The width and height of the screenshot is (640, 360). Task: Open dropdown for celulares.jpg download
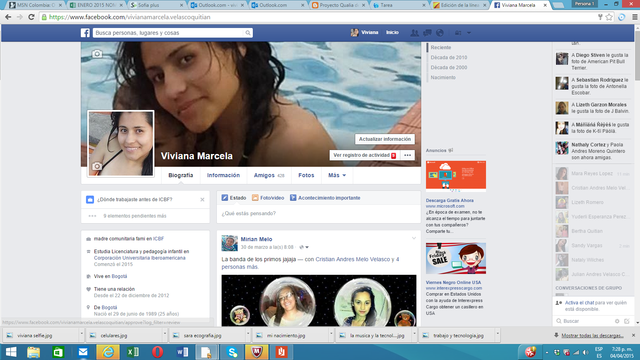click(x=165, y=335)
